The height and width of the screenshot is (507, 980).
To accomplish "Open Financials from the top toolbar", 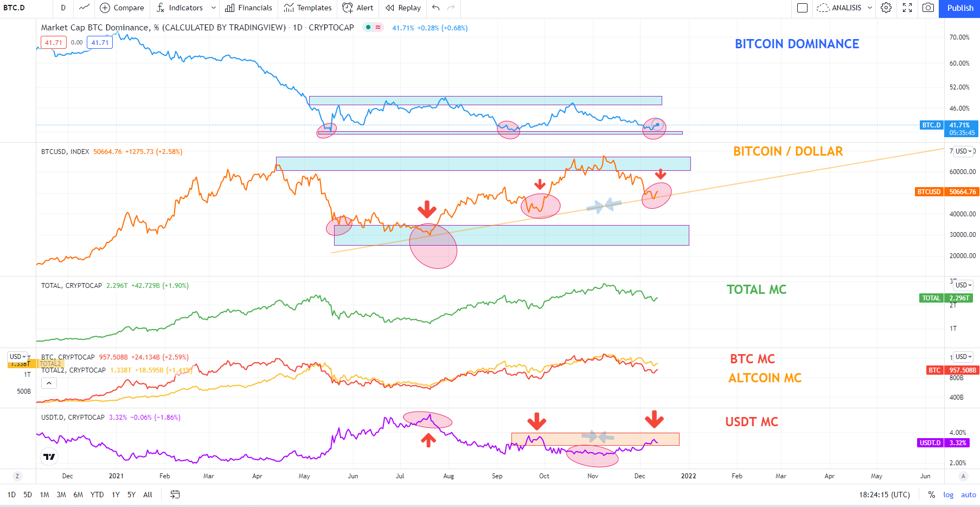I will [249, 8].
